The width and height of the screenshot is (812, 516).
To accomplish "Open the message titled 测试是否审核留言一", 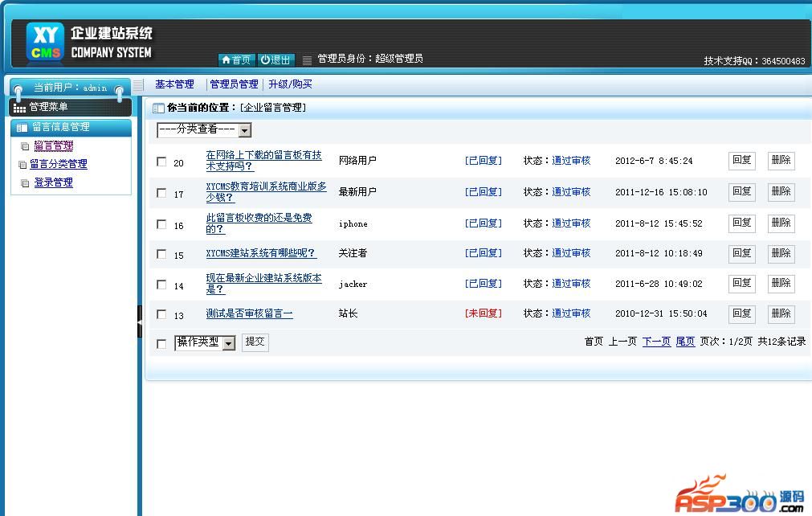I will pos(249,314).
